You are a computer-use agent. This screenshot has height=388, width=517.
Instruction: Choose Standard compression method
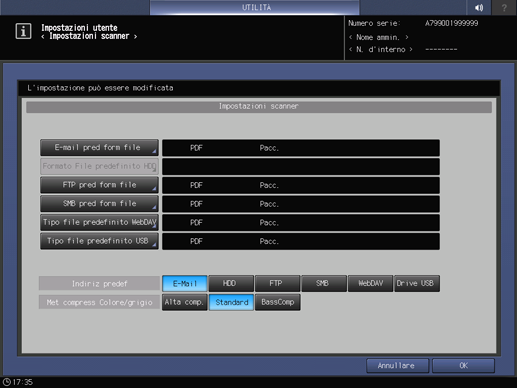[x=231, y=302]
